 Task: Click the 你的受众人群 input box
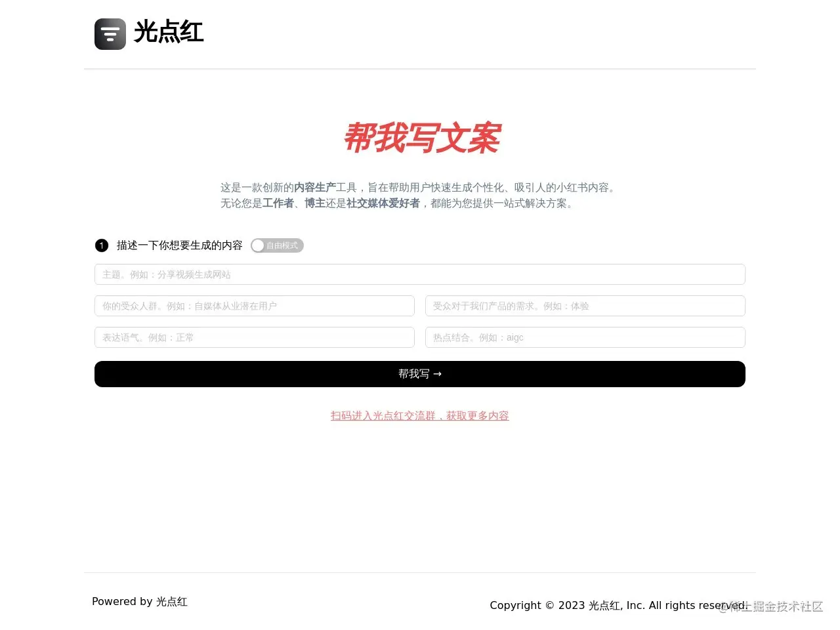click(254, 305)
